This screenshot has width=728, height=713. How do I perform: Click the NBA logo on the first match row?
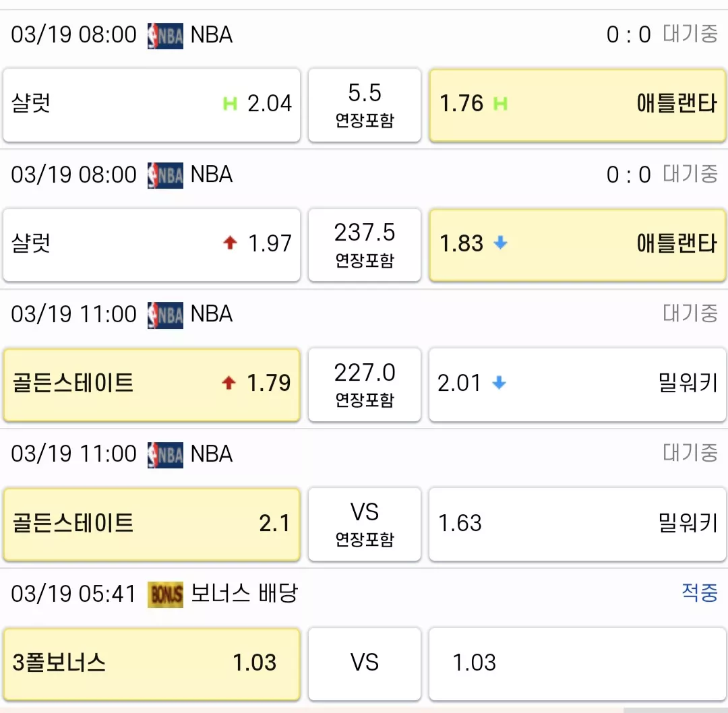click(165, 36)
